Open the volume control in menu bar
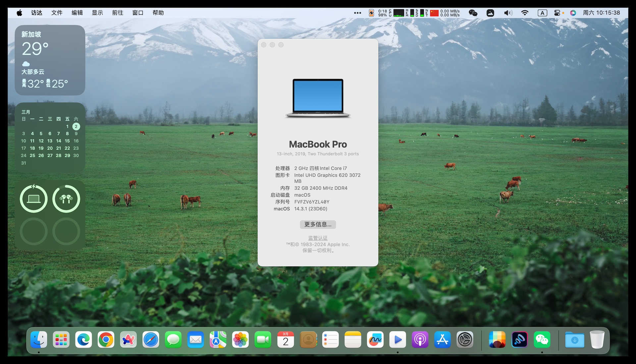The width and height of the screenshot is (636, 364). pos(508,13)
